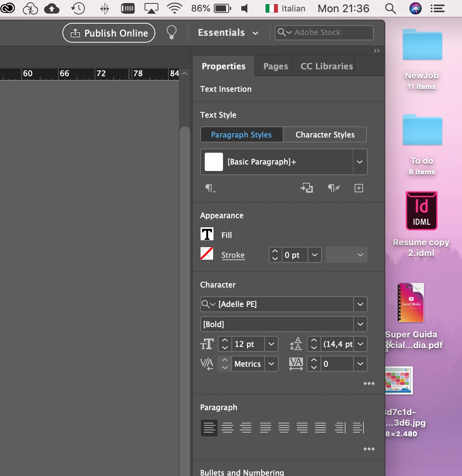The image size is (462, 476).
Task: Click the clear overrides icon
Action: 334,188
